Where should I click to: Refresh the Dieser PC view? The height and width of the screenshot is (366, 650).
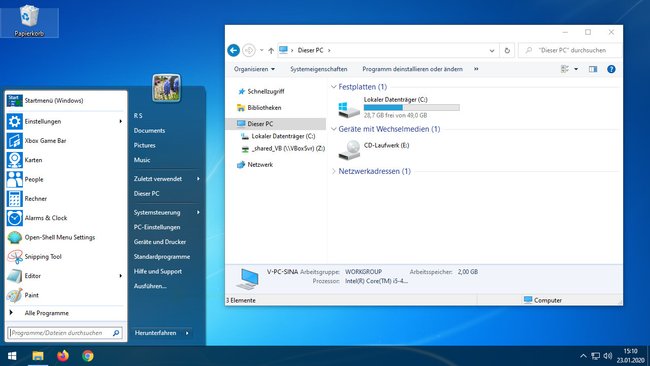(507, 51)
